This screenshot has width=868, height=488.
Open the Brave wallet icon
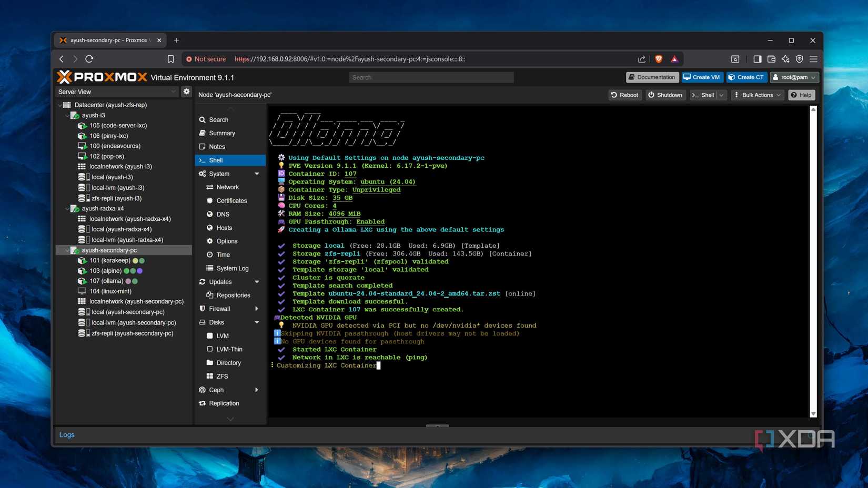click(771, 59)
